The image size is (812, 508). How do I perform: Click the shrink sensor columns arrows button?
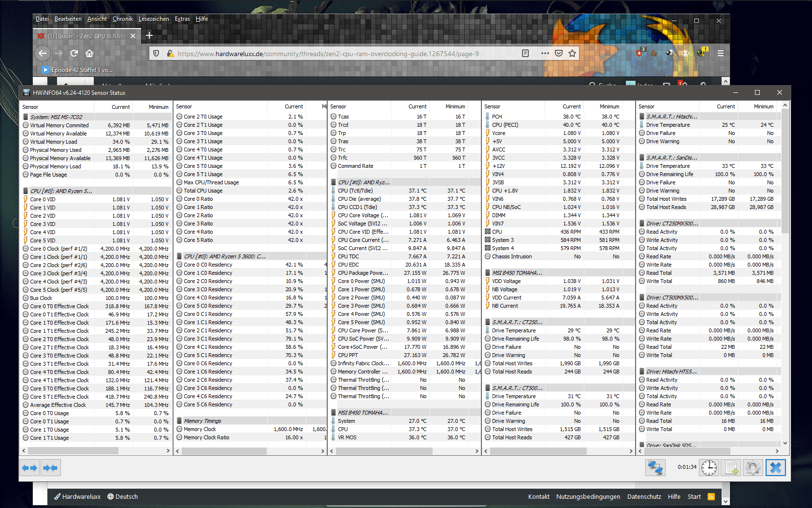[x=50, y=468]
